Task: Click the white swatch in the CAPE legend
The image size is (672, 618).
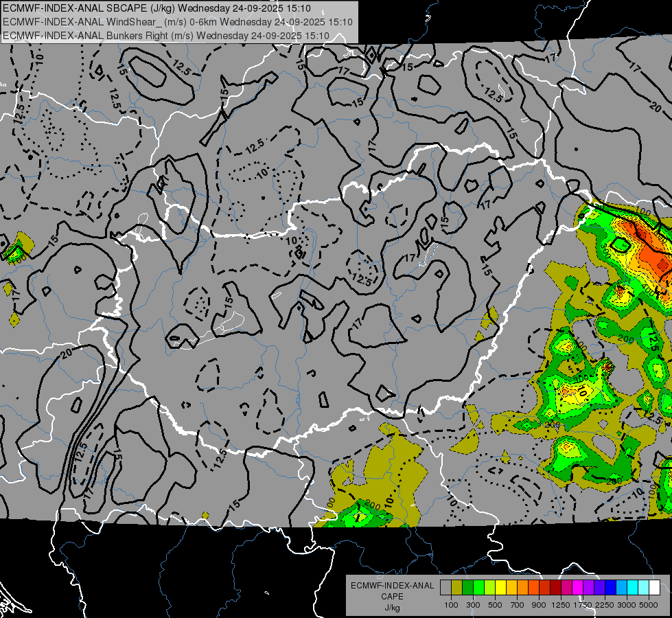Action: 654,588
